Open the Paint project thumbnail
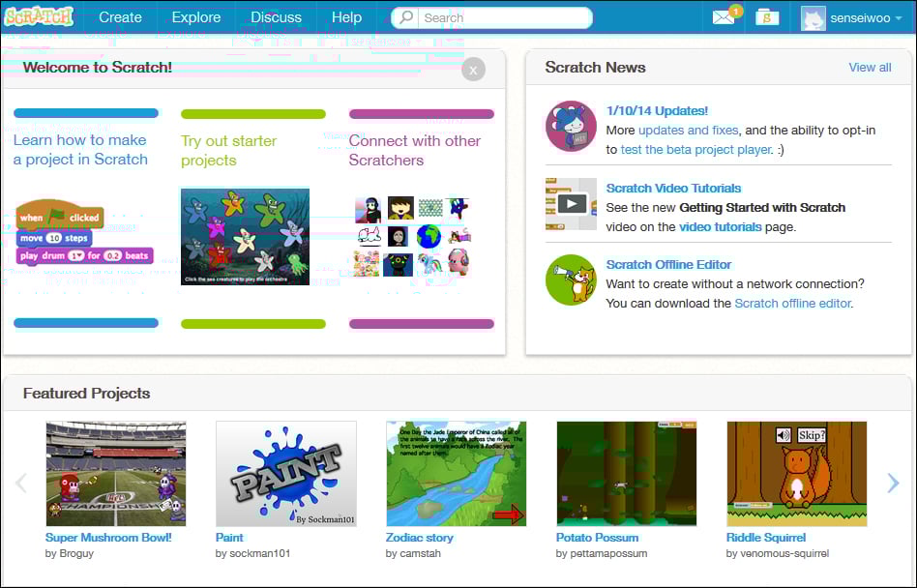This screenshot has height=588, width=917. [x=286, y=474]
